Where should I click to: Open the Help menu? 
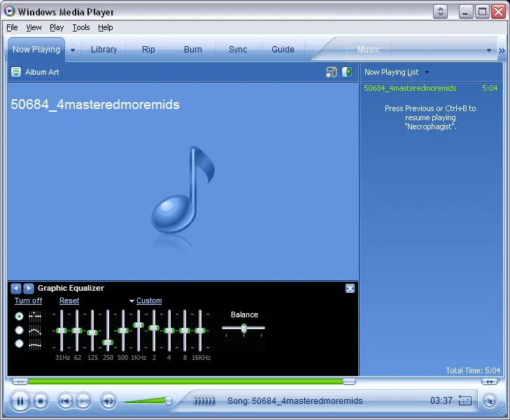(x=106, y=28)
